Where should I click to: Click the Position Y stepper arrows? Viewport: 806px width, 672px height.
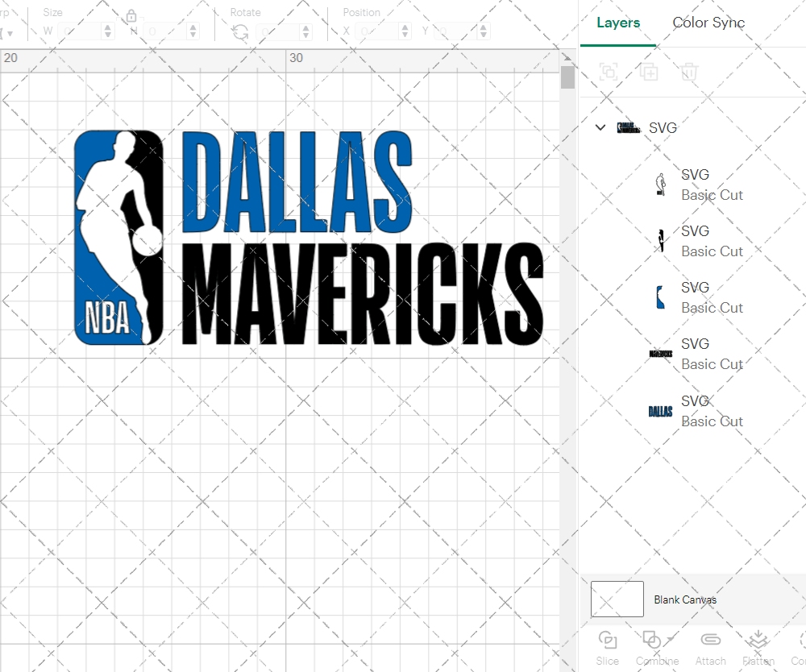483,31
